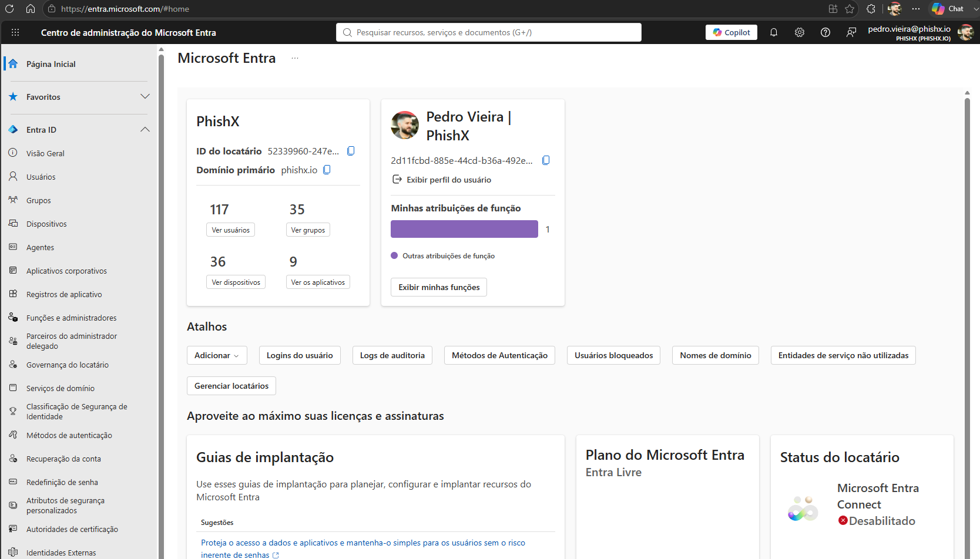Image resolution: width=980 pixels, height=559 pixels.
Task: Open the feedback icon in header
Action: tap(851, 32)
